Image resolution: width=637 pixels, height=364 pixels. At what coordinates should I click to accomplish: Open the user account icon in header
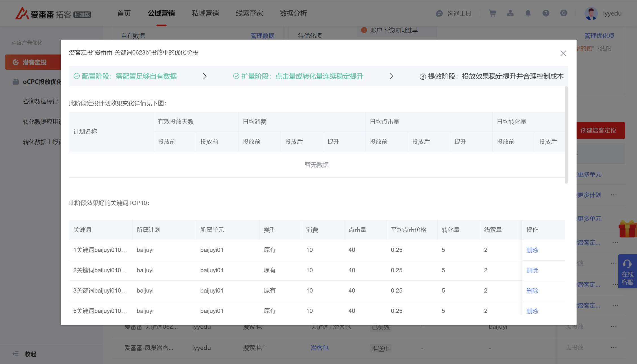[510, 13]
